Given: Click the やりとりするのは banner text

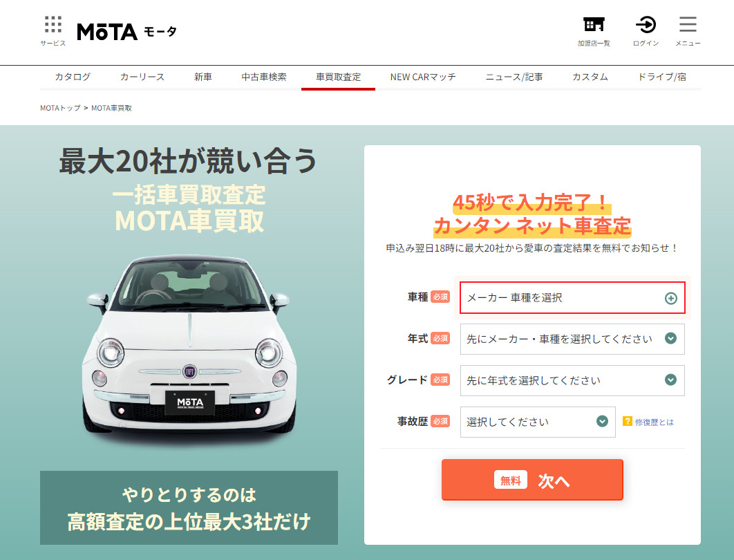Looking at the screenshot, I should tap(189, 494).
